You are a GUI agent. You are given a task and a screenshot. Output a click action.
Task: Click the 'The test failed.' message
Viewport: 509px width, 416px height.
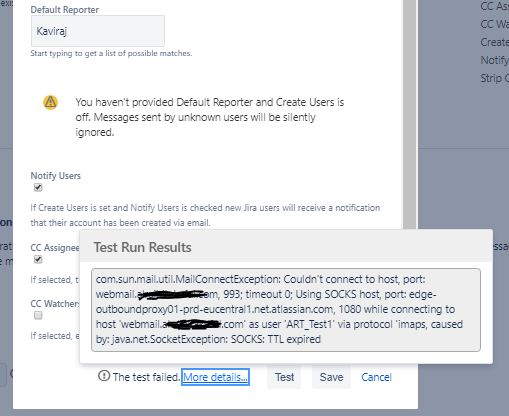tap(146, 377)
